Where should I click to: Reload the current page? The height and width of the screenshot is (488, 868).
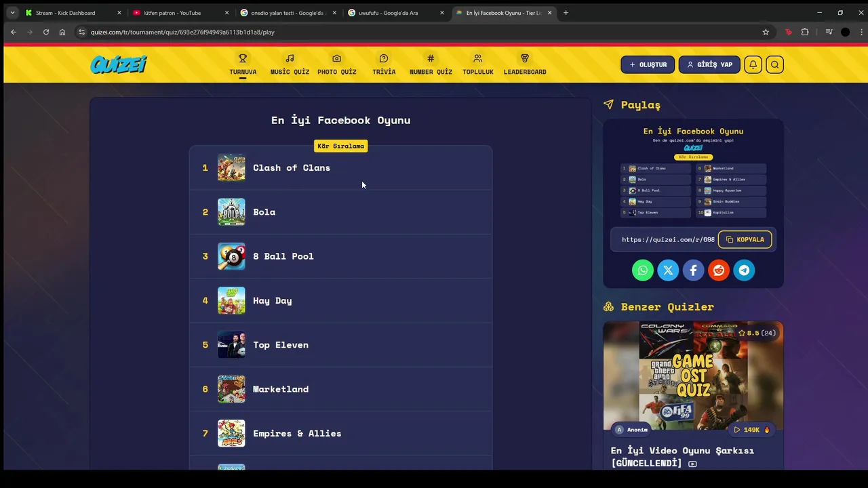(x=46, y=32)
